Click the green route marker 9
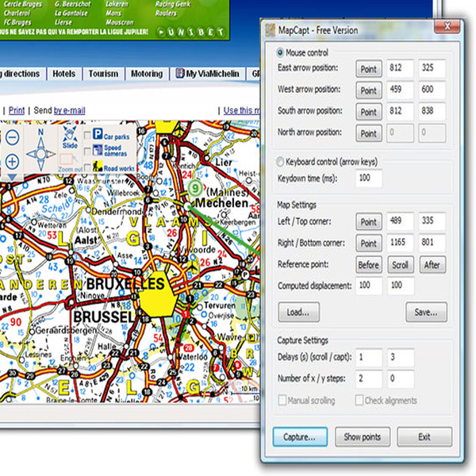The width and height of the screenshot is (476, 476). point(195,188)
